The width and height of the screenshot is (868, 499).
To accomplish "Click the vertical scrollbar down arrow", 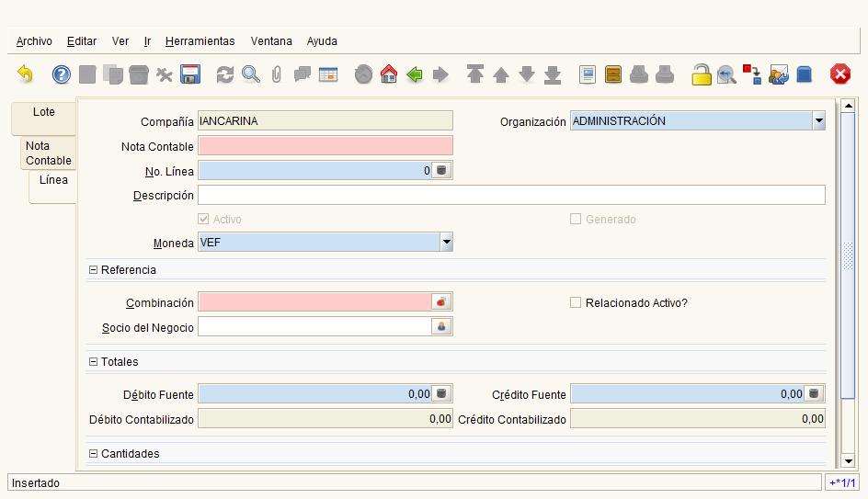I will point(848,460).
